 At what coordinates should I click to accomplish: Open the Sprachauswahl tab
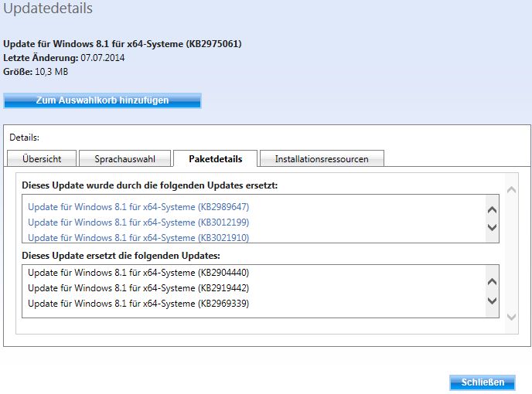click(x=124, y=159)
